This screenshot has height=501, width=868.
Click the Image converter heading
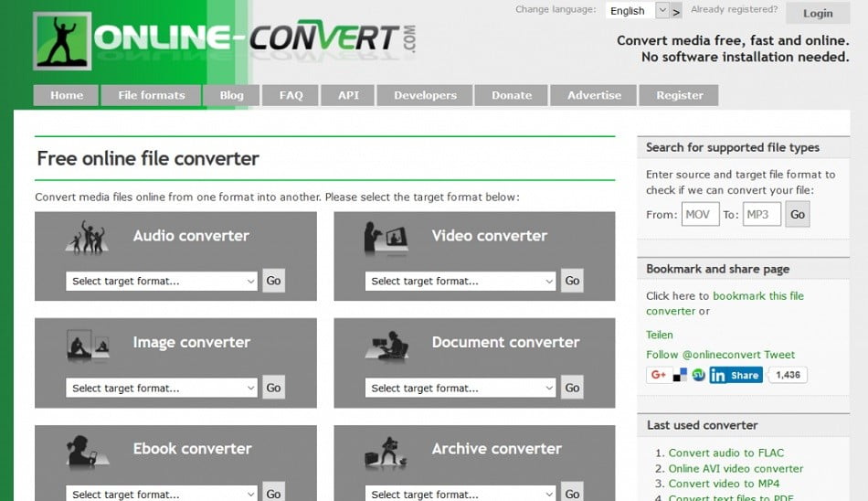[x=192, y=343]
